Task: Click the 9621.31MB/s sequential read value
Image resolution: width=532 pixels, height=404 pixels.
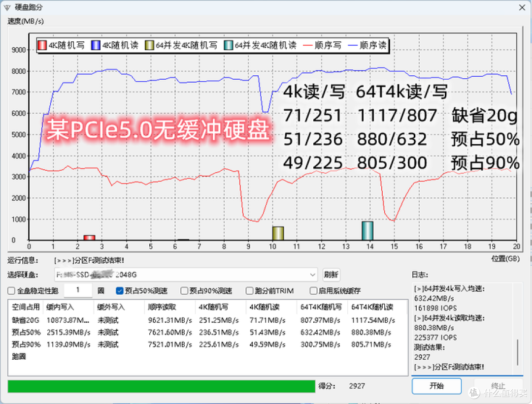Action: (x=170, y=320)
